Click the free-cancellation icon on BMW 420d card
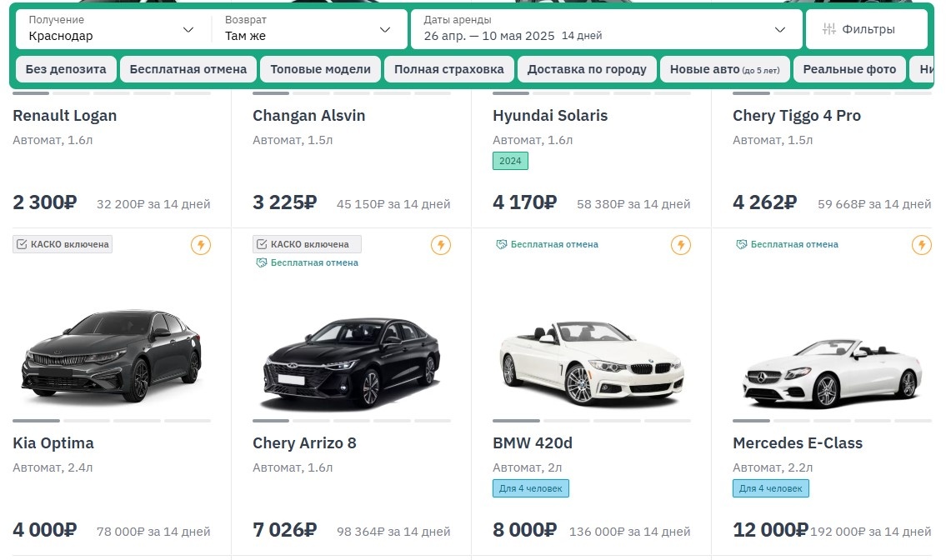This screenshot has height=560, width=946. (502, 244)
